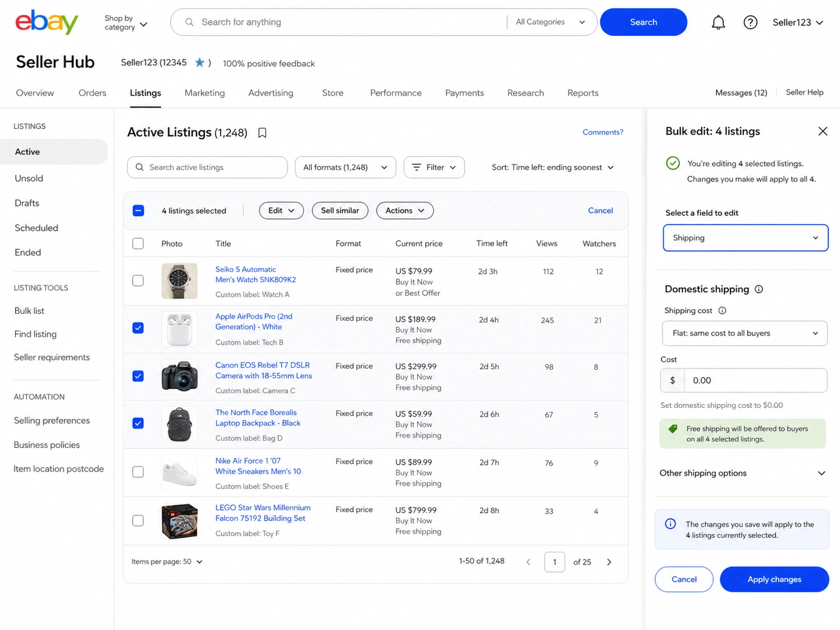Open the LEGO Millennium Falcon photo
The image size is (840, 630).
[179, 520]
